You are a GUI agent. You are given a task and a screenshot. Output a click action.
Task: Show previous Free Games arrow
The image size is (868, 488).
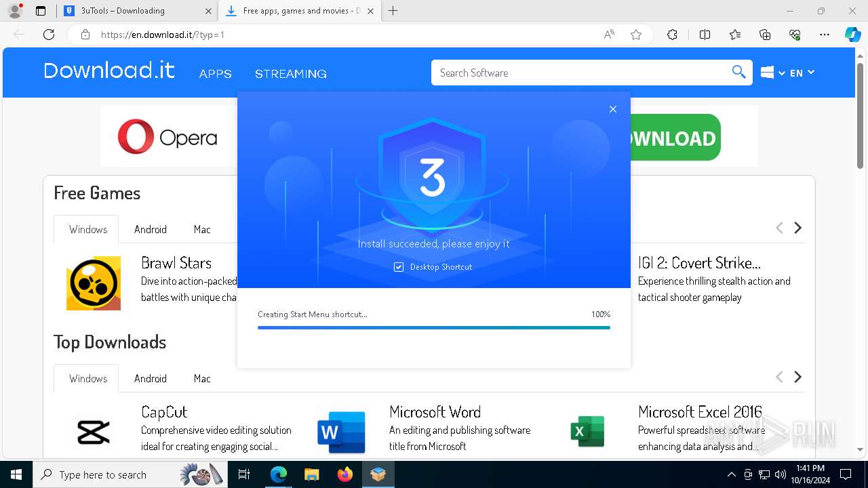click(779, 228)
